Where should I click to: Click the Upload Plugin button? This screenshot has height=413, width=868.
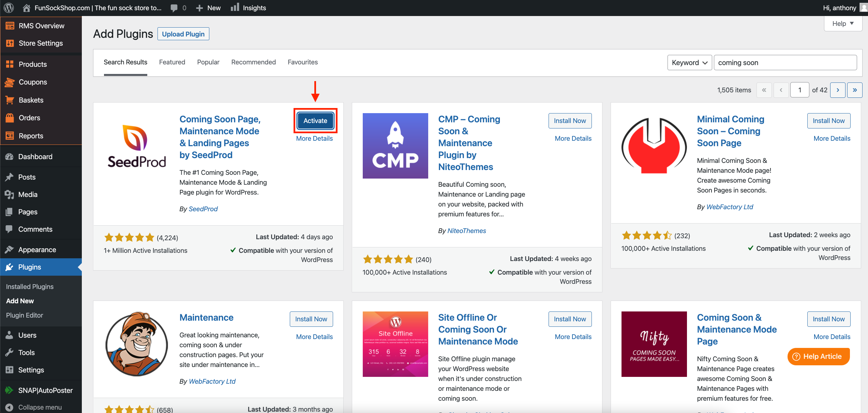183,34
